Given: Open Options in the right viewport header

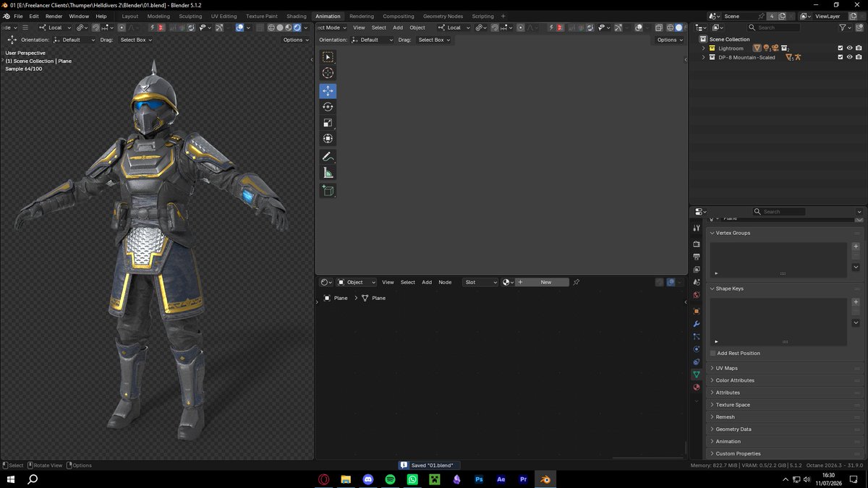Looking at the screenshot, I should click(669, 40).
